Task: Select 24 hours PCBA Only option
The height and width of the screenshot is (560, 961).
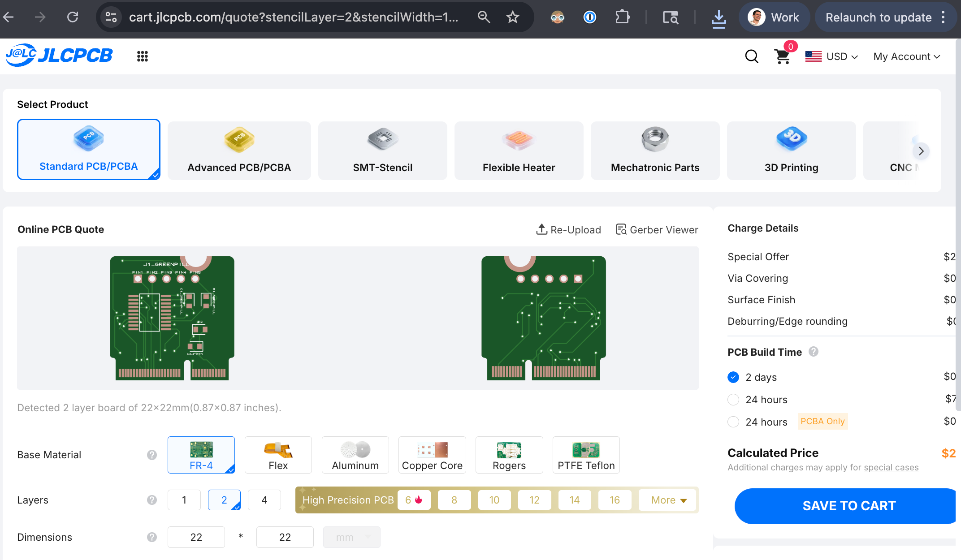Action: pyautogui.click(x=733, y=422)
